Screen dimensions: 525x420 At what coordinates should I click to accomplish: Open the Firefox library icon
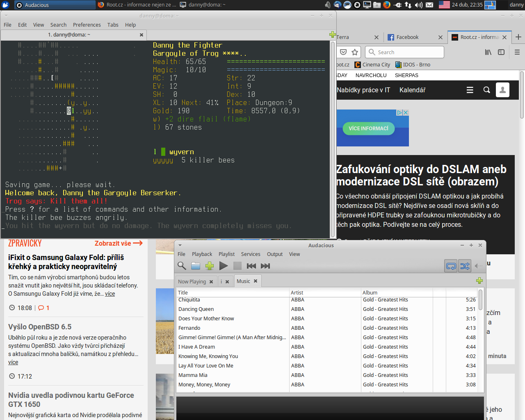[488, 52]
